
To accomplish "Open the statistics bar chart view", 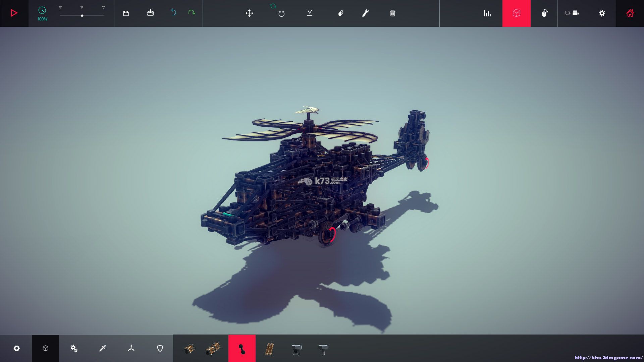I will 487,13.
